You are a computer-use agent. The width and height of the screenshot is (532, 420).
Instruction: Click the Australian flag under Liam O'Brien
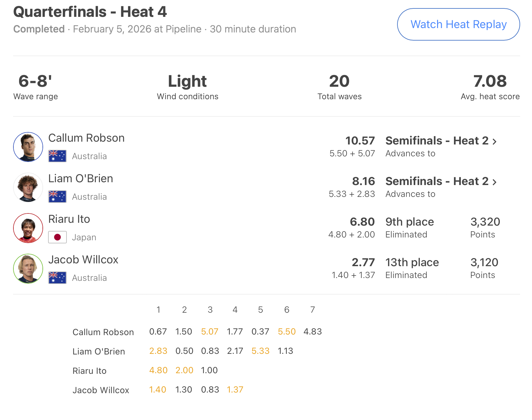[x=57, y=197]
